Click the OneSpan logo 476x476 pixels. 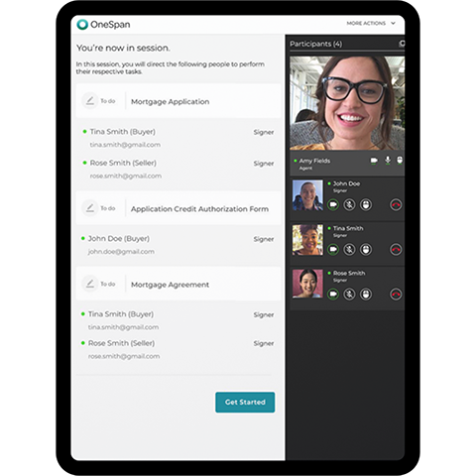(x=103, y=24)
